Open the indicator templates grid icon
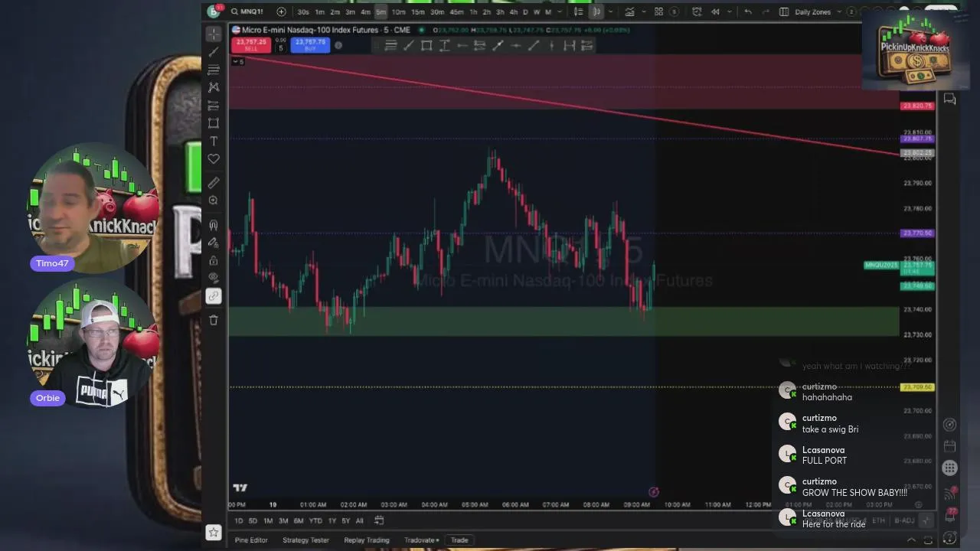This screenshot has width=980, height=551. (658, 11)
